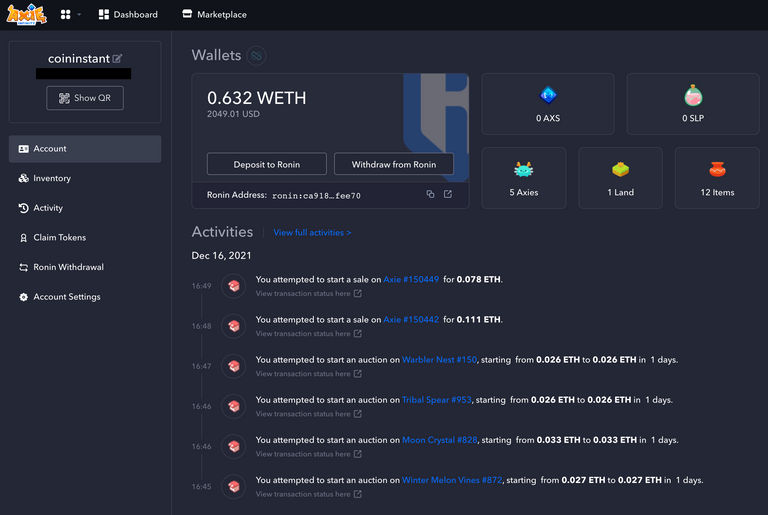The height and width of the screenshot is (515, 768).
Task: Open the 0 AXS token card
Action: pyautogui.click(x=548, y=104)
